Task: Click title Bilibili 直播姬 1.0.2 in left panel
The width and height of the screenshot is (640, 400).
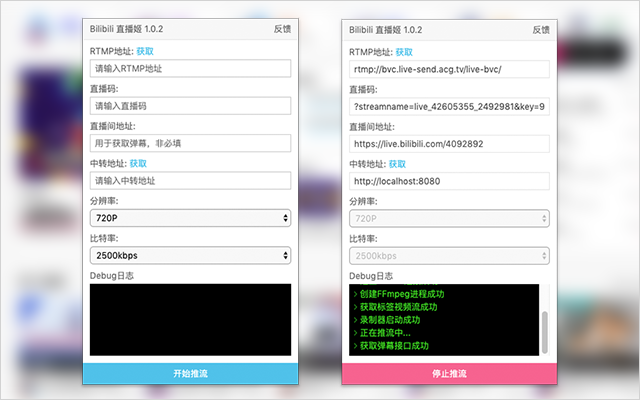Action: point(127,29)
